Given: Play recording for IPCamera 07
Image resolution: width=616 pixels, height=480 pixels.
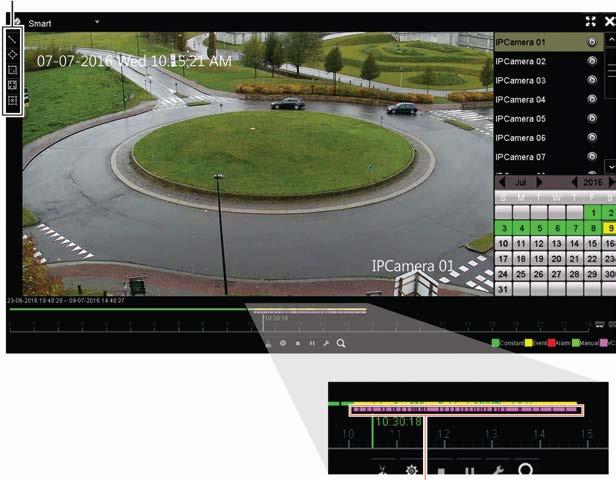Looking at the screenshot, I should (x=592, y=156).
